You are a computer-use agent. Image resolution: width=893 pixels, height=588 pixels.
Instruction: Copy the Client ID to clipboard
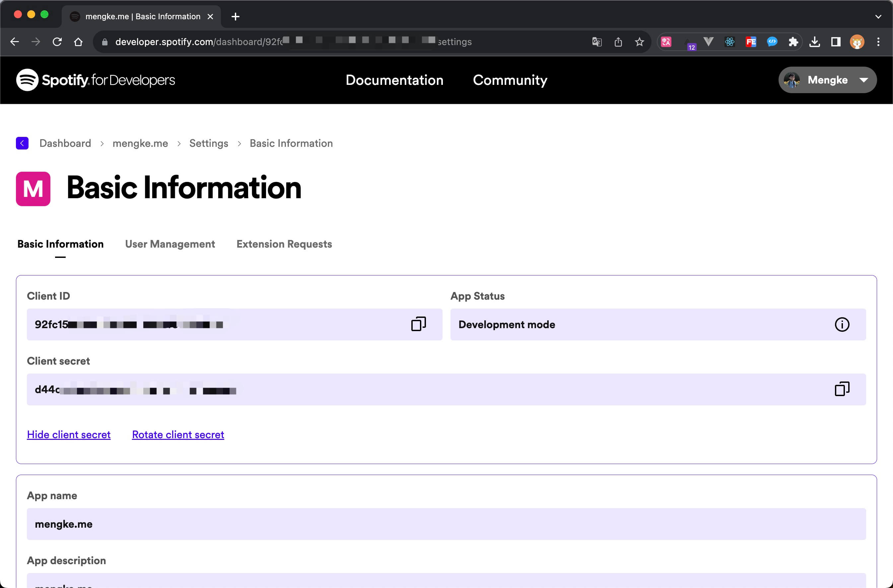tap(418, 324)
